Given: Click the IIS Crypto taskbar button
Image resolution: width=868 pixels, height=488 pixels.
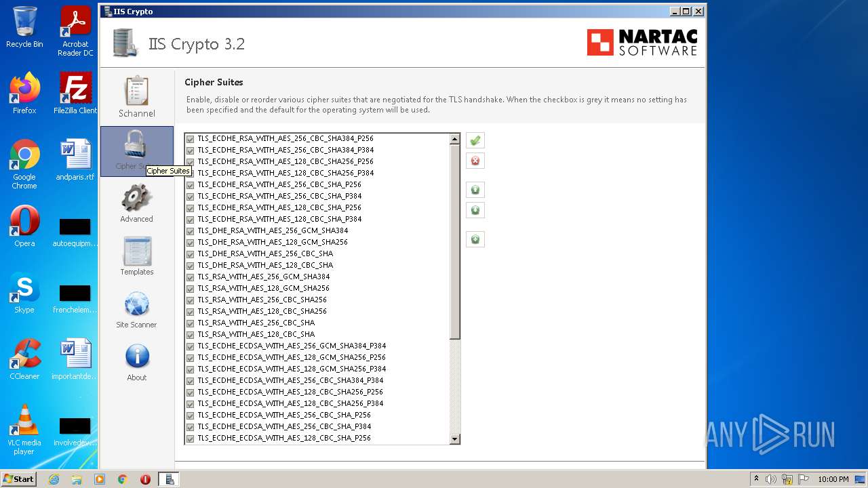Looking at the screenshot, I should (169, 479).
